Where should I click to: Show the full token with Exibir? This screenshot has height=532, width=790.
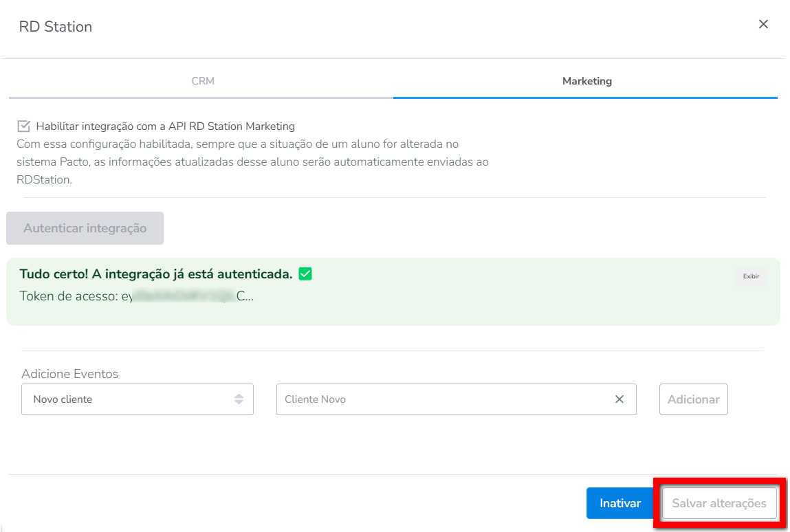tap(751, 276)
